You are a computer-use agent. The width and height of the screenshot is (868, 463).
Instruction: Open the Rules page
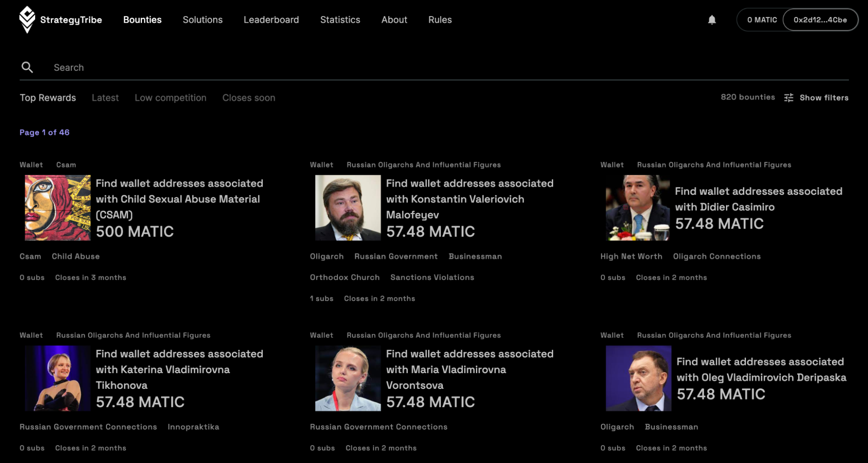440,20
